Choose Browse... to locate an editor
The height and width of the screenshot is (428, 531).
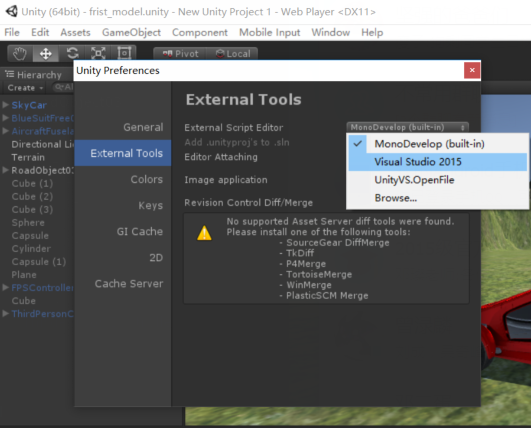pos(438,198)
